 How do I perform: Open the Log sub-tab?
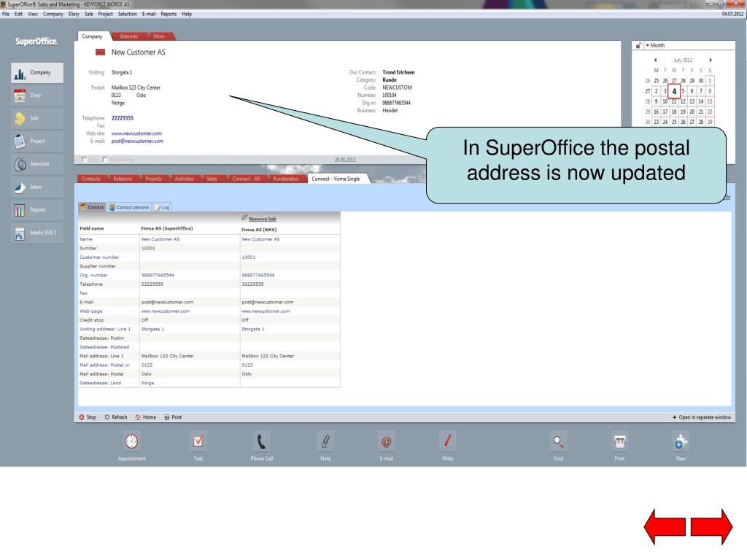[163, 207]
